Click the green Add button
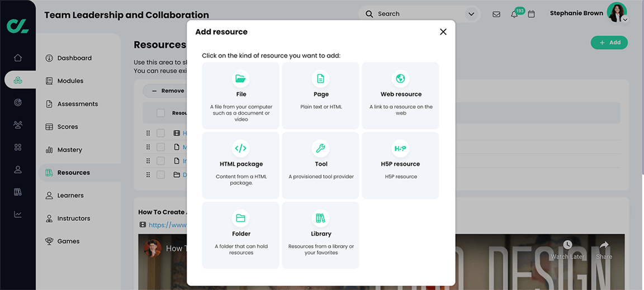 tap(609, 42)
